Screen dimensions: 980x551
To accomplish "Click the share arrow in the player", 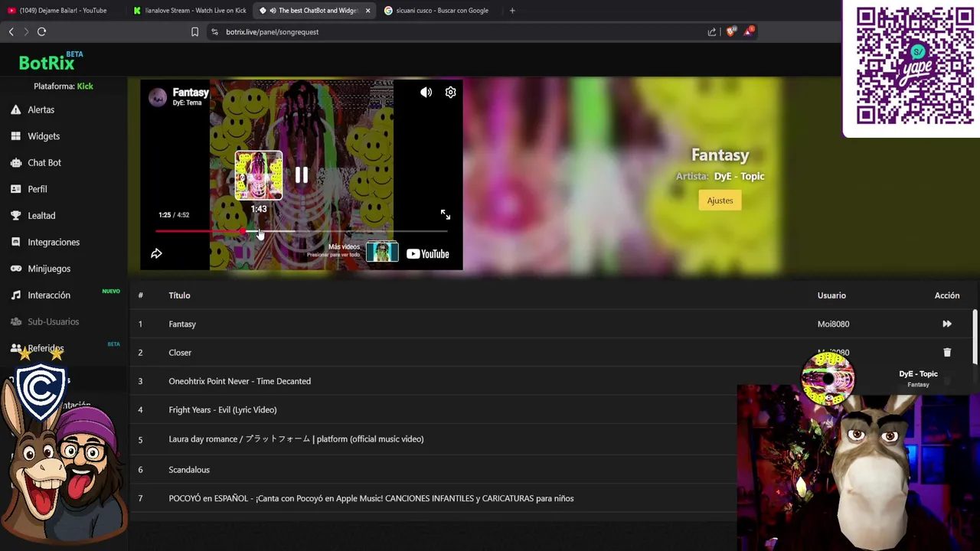I will [156, 253].
